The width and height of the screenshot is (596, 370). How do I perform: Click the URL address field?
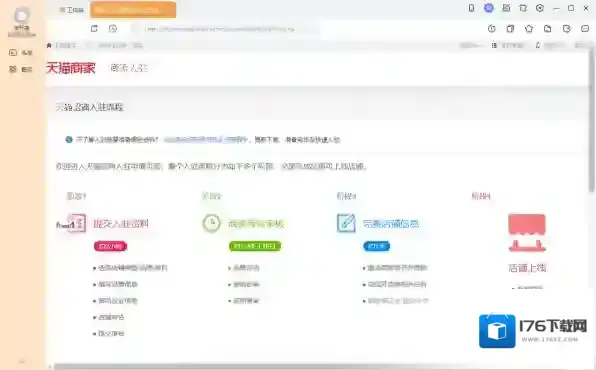pos(226,29)
